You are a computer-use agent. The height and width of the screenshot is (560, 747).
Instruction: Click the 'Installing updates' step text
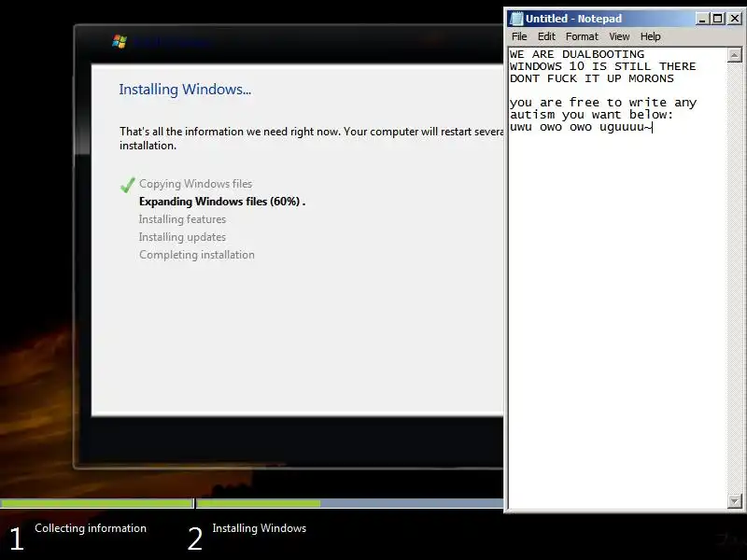coord(182,237)
